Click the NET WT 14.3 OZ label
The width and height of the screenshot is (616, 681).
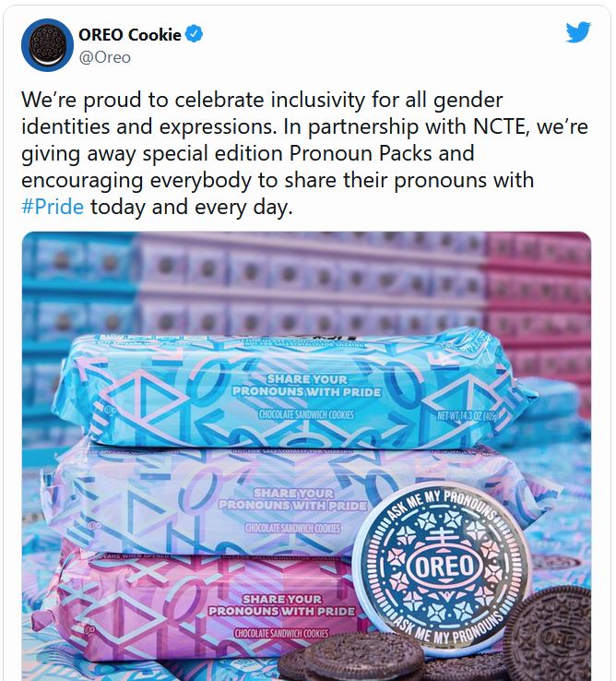[x=468, y=415]
